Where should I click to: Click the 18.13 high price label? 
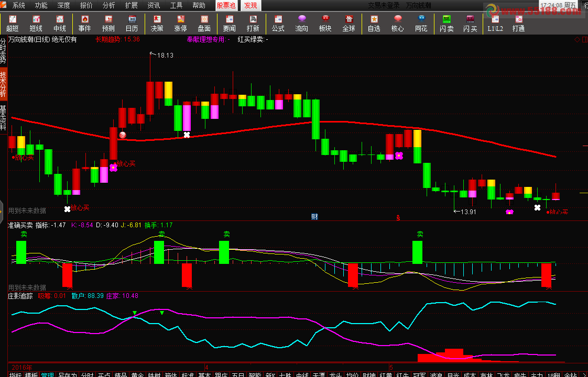pos(165,55)
